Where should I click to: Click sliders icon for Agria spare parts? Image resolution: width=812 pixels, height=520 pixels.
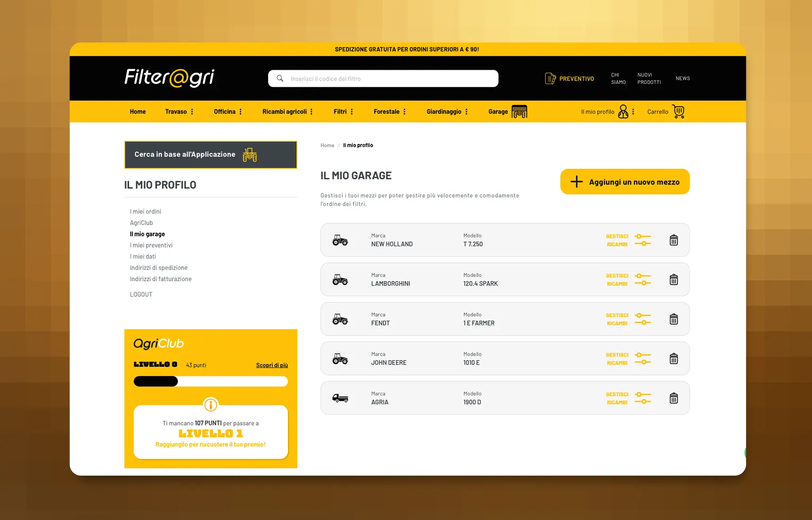pyautogui.click(x=643, y=398)
